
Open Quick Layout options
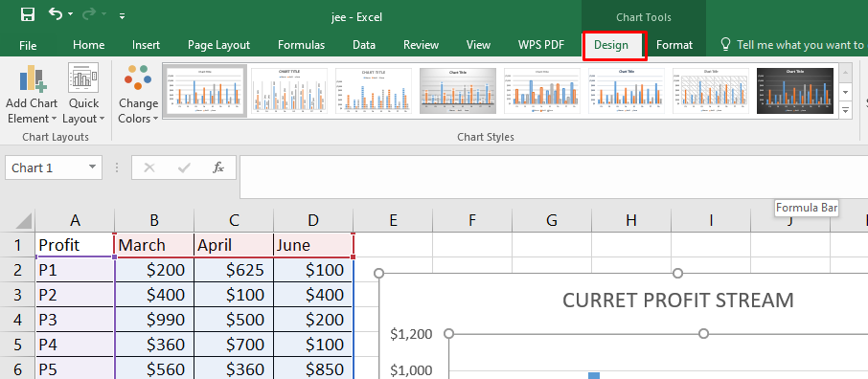tap(83, 94)
